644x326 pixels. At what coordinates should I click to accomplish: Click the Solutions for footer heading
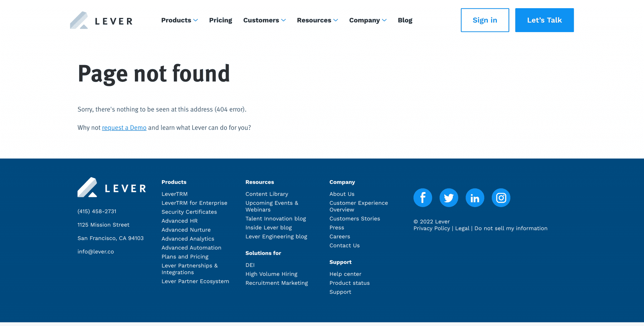click(x=263, y=253)
